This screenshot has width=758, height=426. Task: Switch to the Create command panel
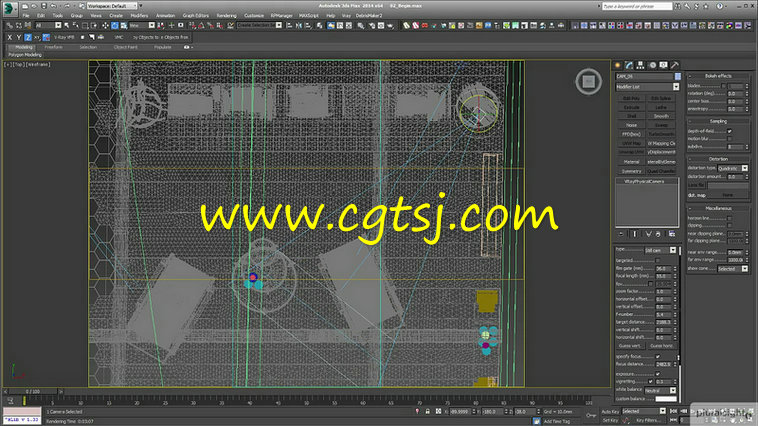[618, 65]
